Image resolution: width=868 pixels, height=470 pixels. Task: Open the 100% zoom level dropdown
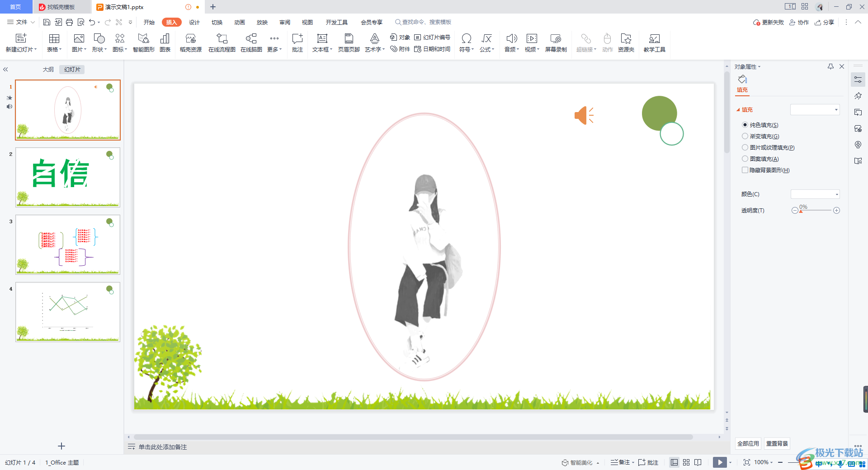[x=763, y=462]
